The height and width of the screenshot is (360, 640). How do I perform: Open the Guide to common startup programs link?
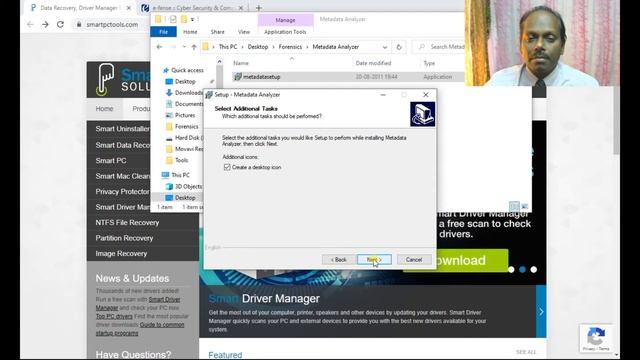[x=140, y=329]
